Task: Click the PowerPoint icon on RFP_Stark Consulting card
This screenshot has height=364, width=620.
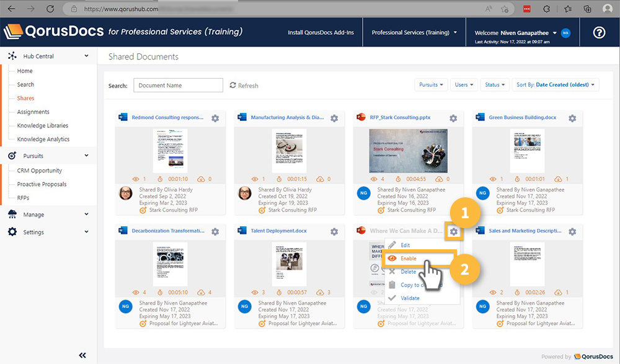Action: pyautogui.click(x=361, y=117)
